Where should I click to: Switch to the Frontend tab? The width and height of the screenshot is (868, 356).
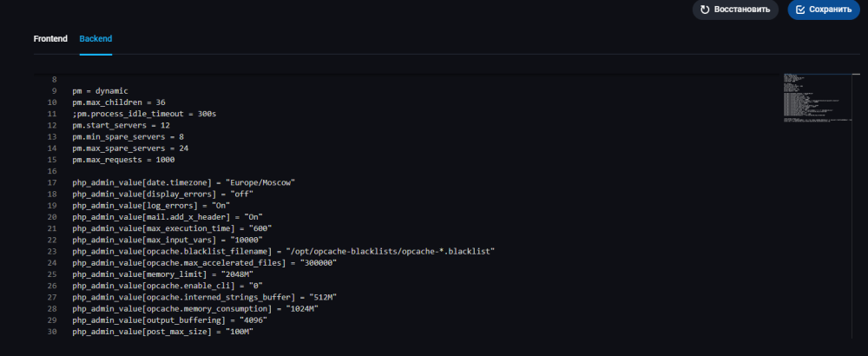50,39
